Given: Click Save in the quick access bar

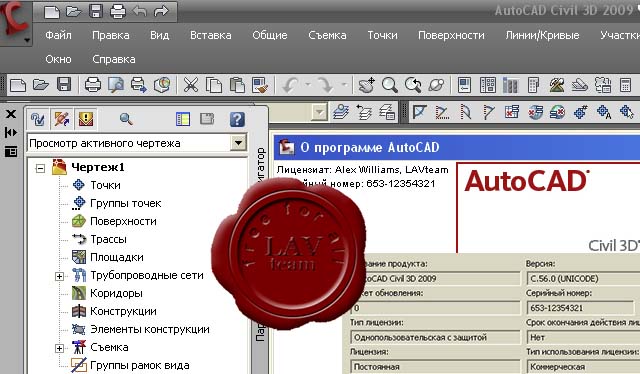Looking at the screenshot, I should click(96, 11).
